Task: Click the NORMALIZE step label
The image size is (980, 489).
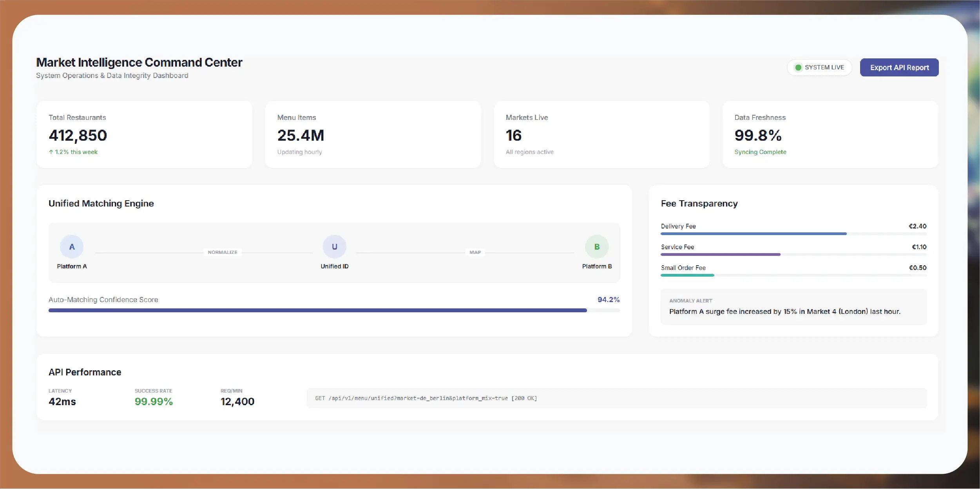Action: (x=222, y=252)
